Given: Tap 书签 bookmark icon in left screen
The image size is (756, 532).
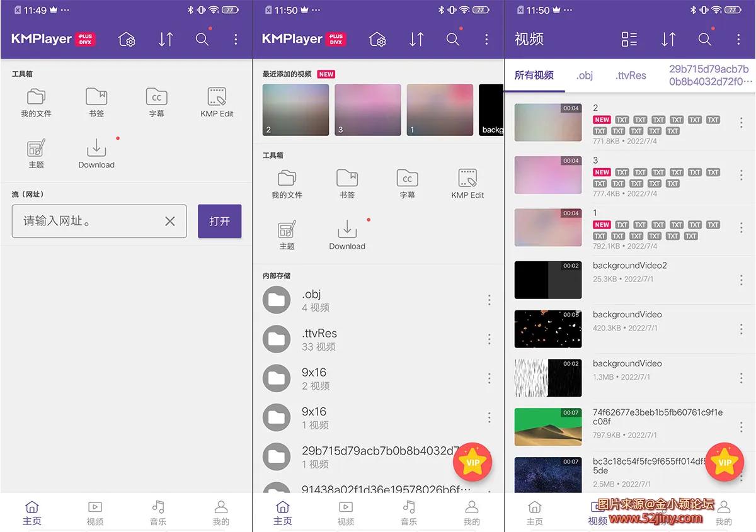Looking at the screenshot, I should click(x=96, y=102).
